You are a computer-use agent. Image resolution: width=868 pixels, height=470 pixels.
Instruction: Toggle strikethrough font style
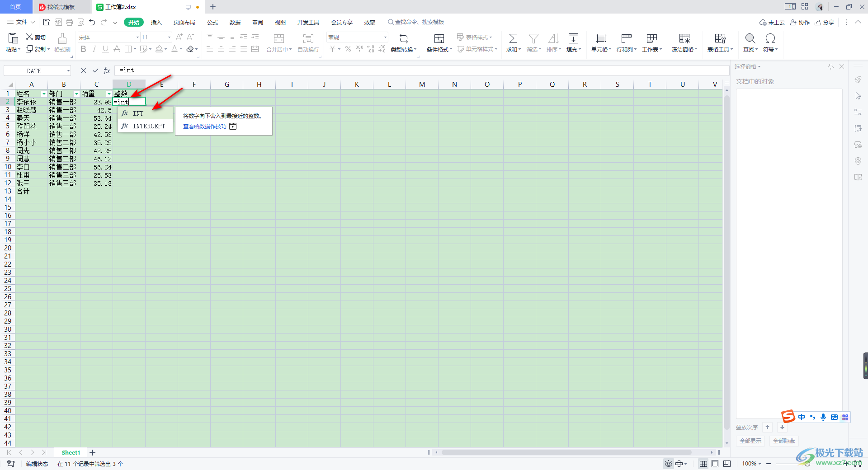pyautogui.click(x=117, y=49)
